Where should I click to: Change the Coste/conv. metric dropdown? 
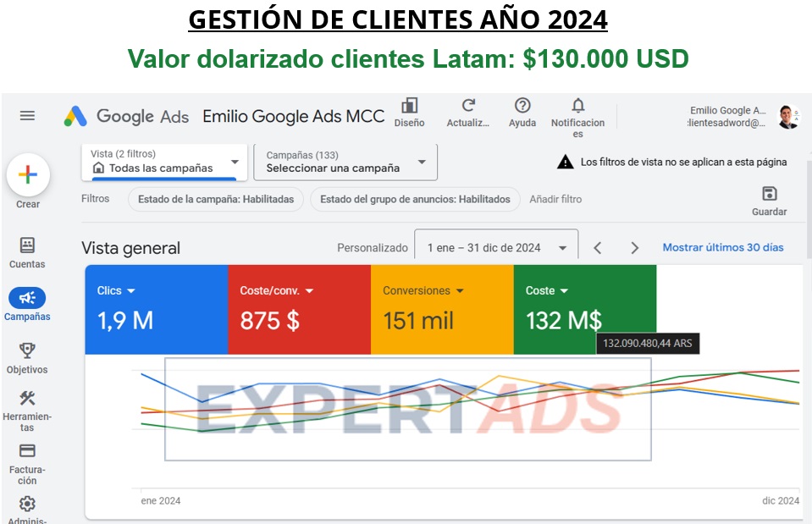click(277, 290)
